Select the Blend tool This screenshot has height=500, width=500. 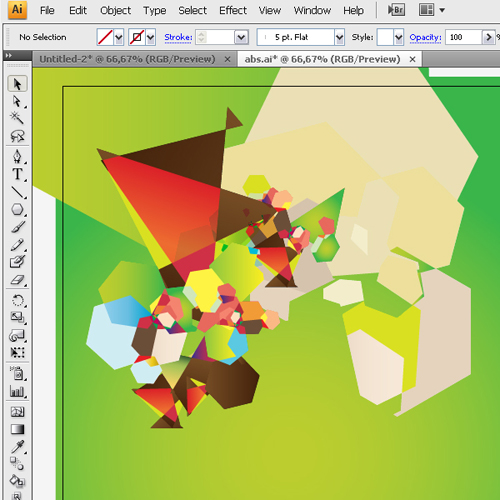pyautogui.click(x=17, y=464)
